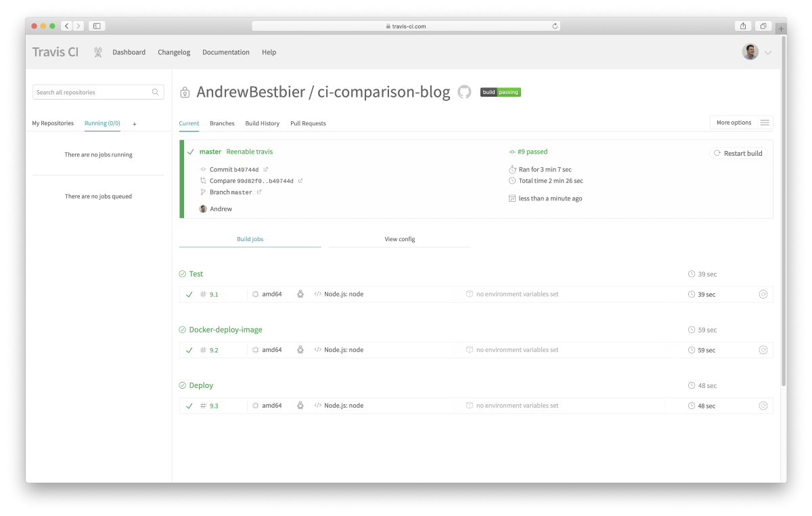The height and width of the screenshot is (516, 812).
Task: Open commit b49744d external link icon
Action: (266, 169)
